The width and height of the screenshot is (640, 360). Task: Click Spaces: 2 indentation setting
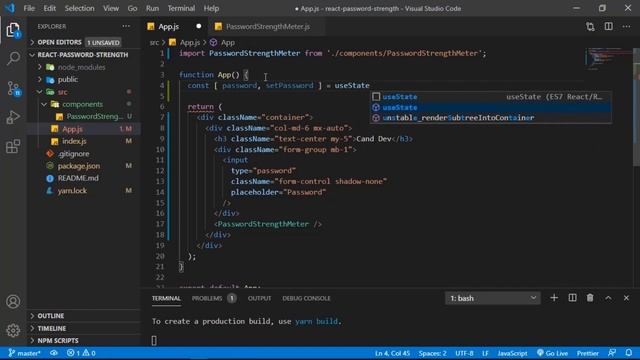point(432,353)
